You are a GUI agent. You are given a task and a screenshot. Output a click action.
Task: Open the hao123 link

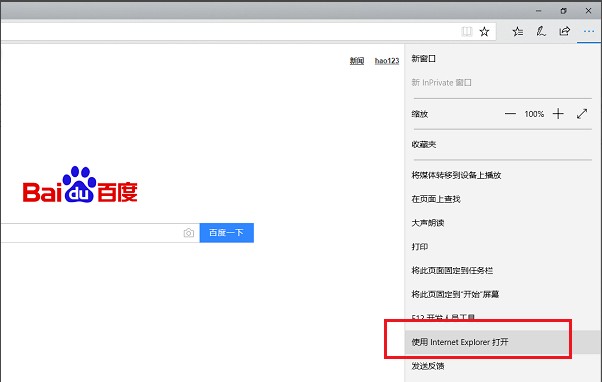[x=387, y=61]
